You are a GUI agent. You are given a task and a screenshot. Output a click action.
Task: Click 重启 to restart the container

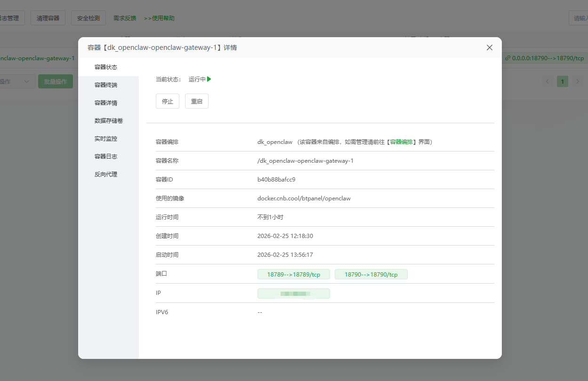pyautogui.click(x=196, y=101)
